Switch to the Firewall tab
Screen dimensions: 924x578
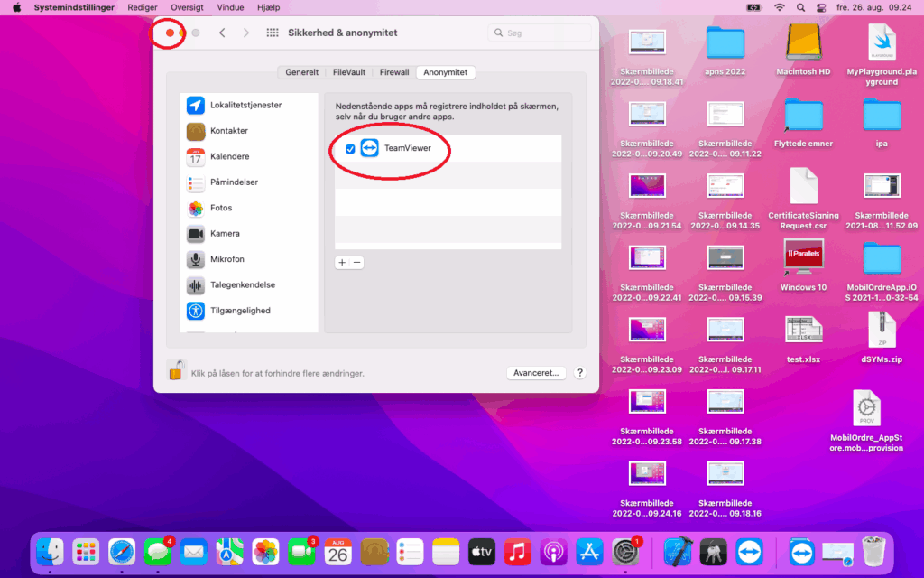(393, 72)
